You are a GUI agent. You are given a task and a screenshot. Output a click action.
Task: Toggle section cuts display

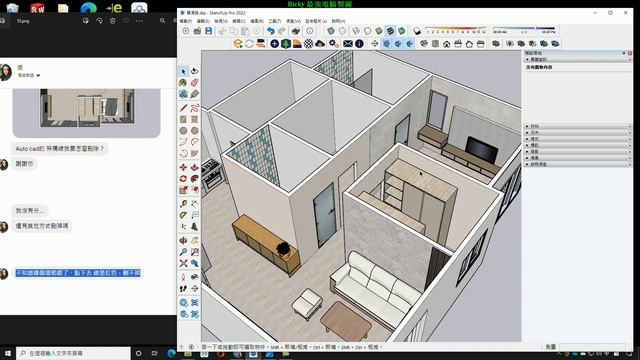pyautogui.click(x=398, y=43)
